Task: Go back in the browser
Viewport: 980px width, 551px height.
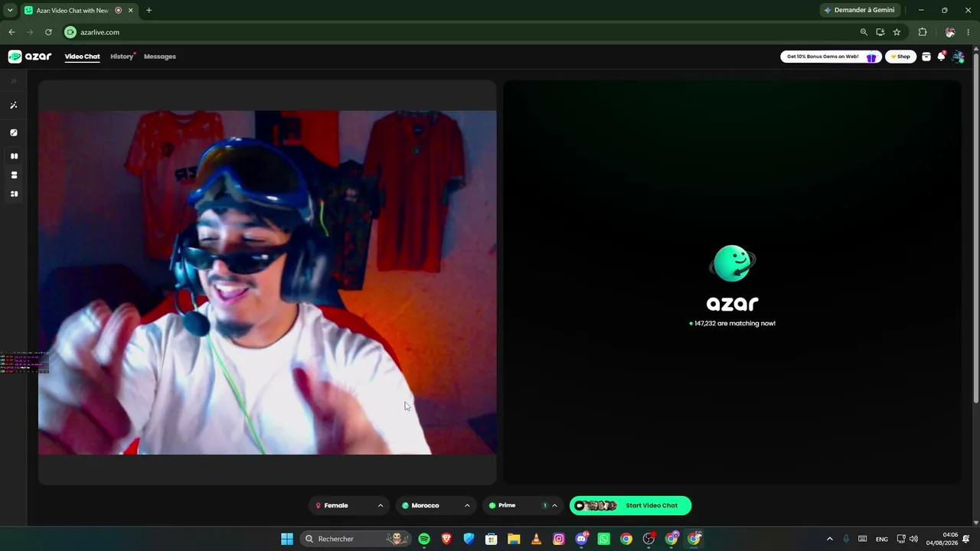Action: click(11, 32)
